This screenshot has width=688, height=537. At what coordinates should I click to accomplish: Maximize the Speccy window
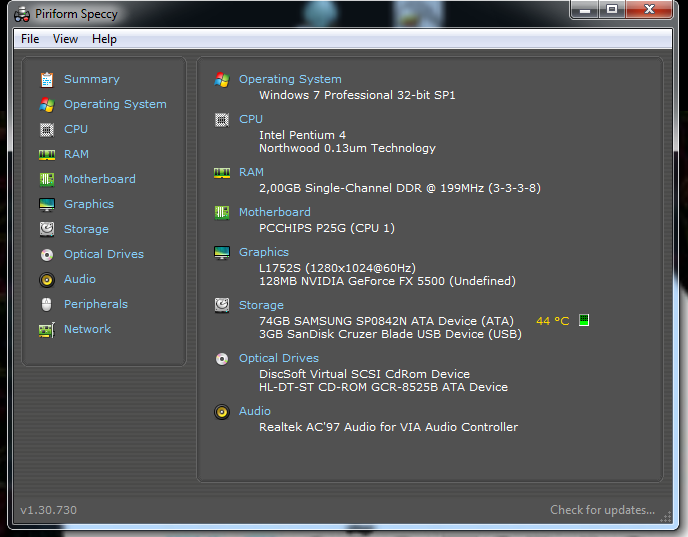pyautogui.click(x=612, y=9)
